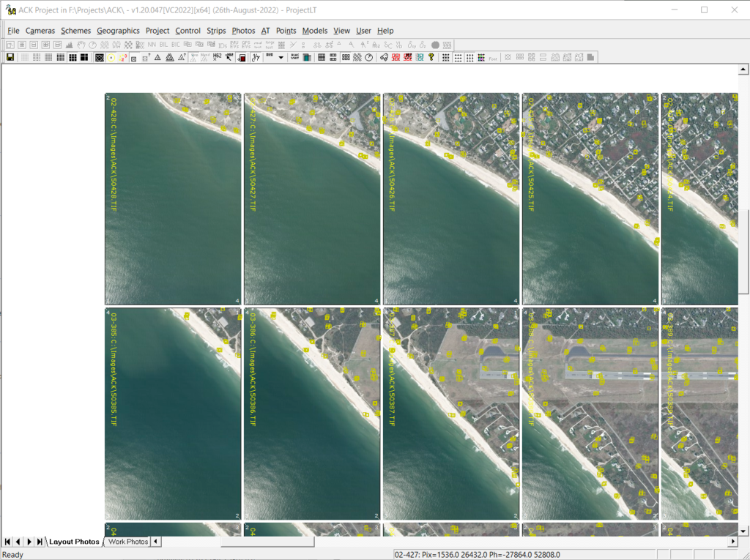Open the Points menu
This screenshot has height=560, width=750.
(286, 31)
